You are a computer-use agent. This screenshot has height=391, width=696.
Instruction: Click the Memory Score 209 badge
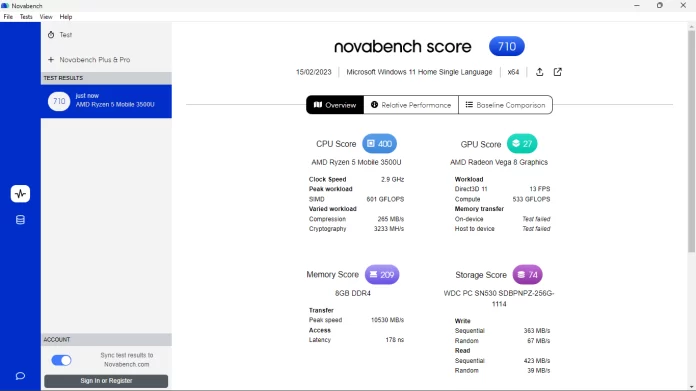coord(382,275)
